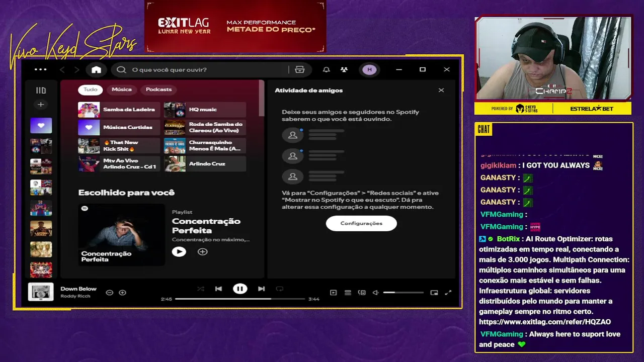The image size is (644, 362).
Task: Open the purple H profile avatar menu
Action: [x=370, y=70]
